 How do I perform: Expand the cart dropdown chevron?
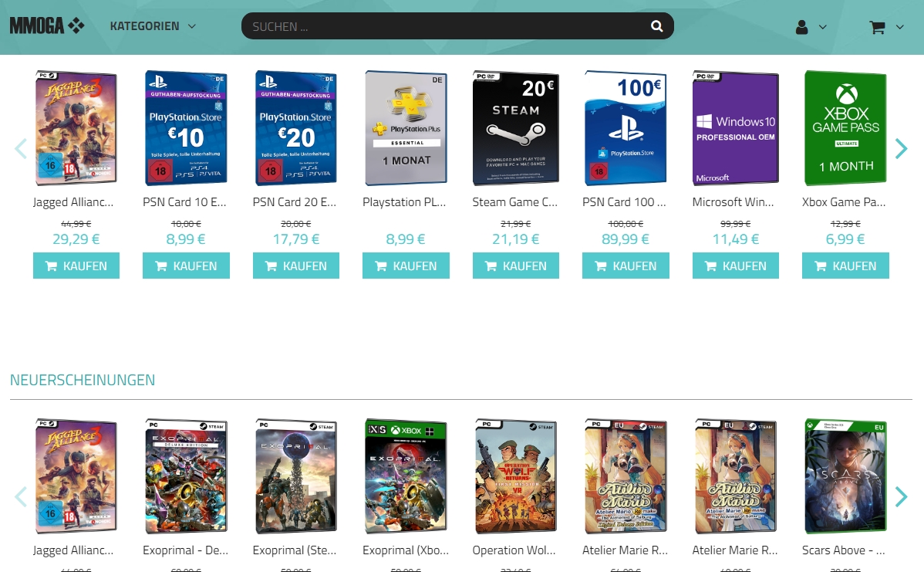899,27
